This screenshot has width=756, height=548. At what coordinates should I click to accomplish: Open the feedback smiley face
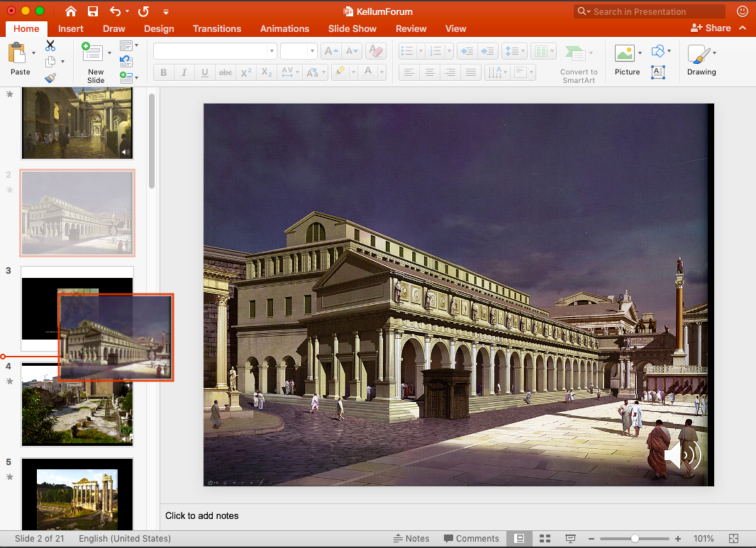pyautogui.click(x=743, y=11)
